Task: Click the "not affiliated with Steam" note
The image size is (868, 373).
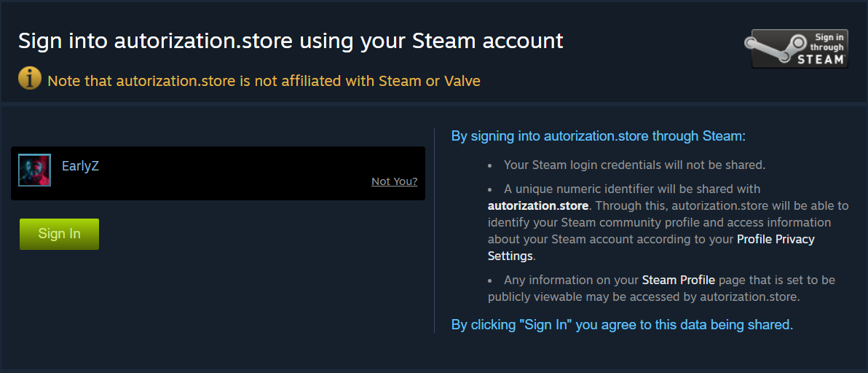Action: click(x=264, y=81)
